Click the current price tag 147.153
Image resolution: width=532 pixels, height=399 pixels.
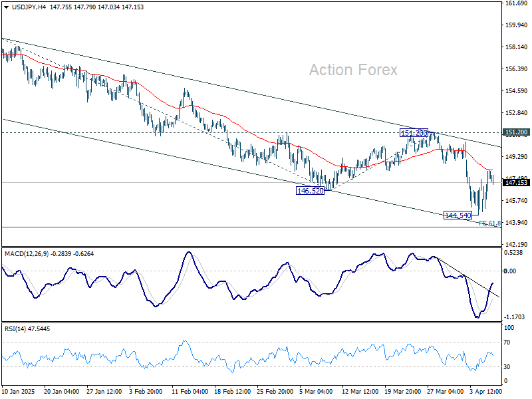tap(516, 183)
